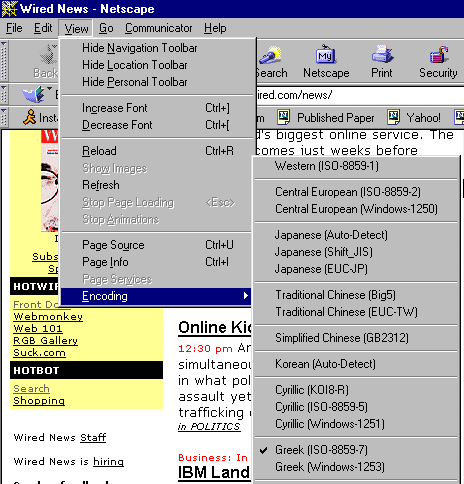
Task: Select Japanese (Auto-Detect) encoding
Action: coord(356,235)
